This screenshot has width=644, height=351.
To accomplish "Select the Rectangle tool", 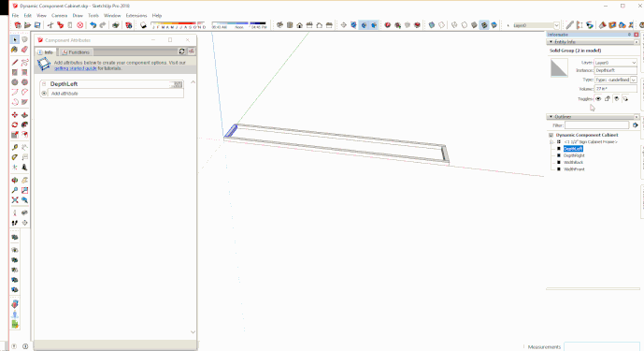I will [15, 72].
